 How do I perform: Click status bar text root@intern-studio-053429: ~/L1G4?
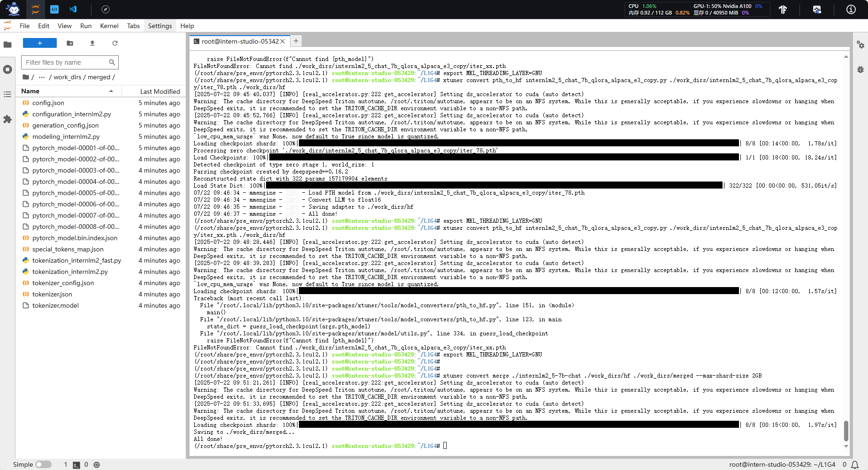pos(782,464)
